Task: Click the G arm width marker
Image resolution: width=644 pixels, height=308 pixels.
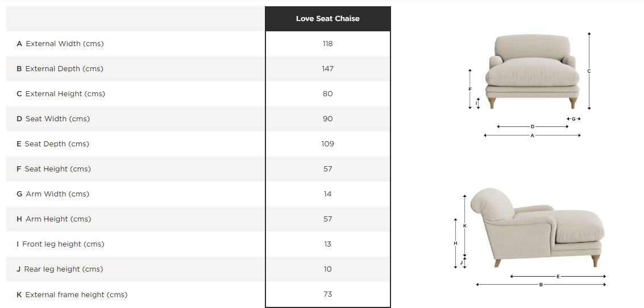Action: click(x=574, y=119)
